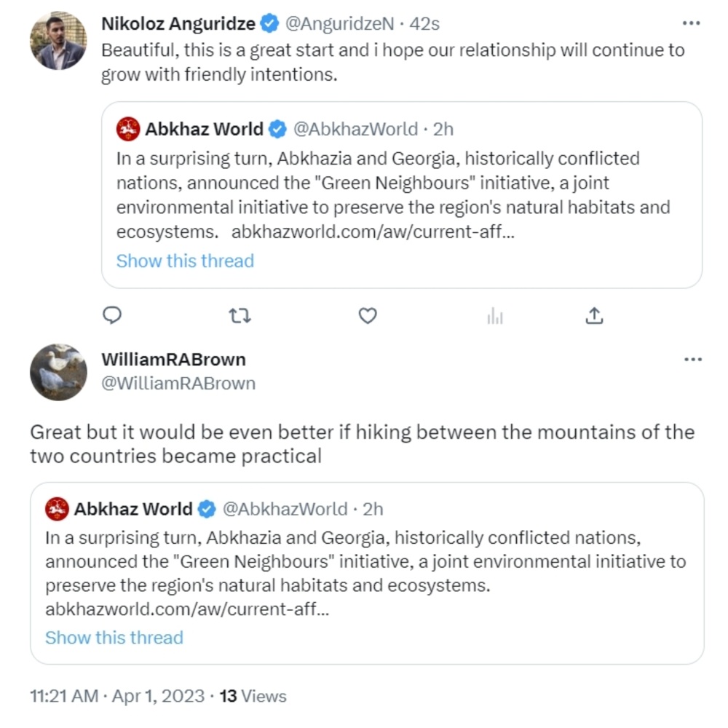728x728 pixels.
Task: Click the reply speech bubble icon
Action: tap(112, 315)
